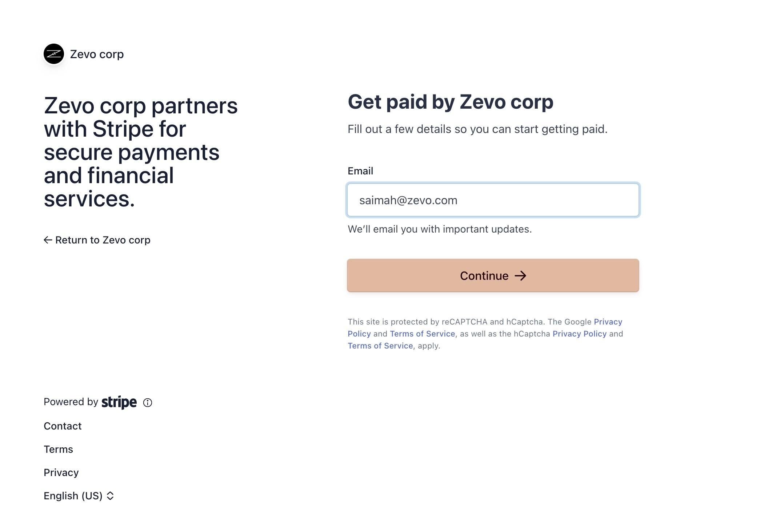Screen dimensions: 760x532
Task: Open the English (US) language selector
Action: pos(73,496)
